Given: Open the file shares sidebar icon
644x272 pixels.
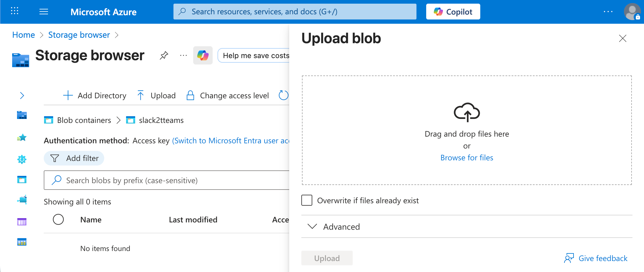Looking at the screenshot, I should pyautogui.click(x=22, y=200).
